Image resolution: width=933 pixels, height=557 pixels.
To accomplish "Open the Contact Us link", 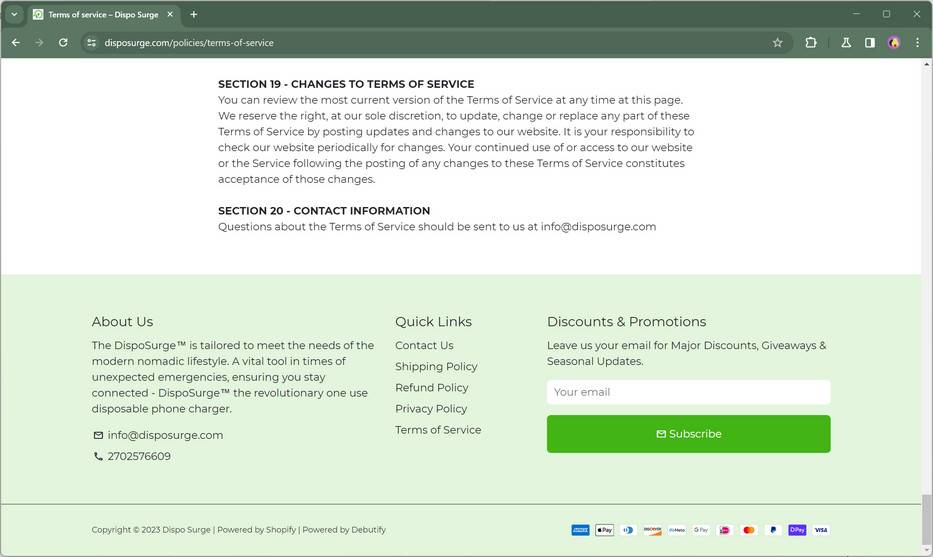I will click(424, 346).
